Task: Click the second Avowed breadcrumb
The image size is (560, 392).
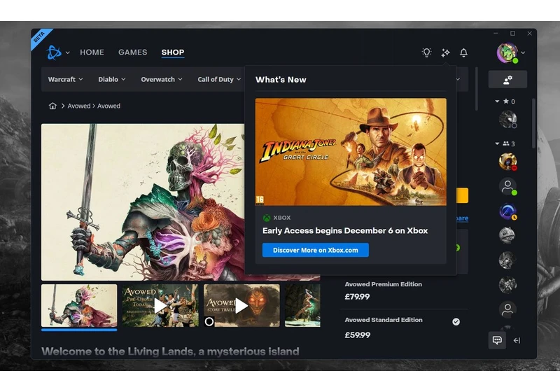Action: point(108,106)
